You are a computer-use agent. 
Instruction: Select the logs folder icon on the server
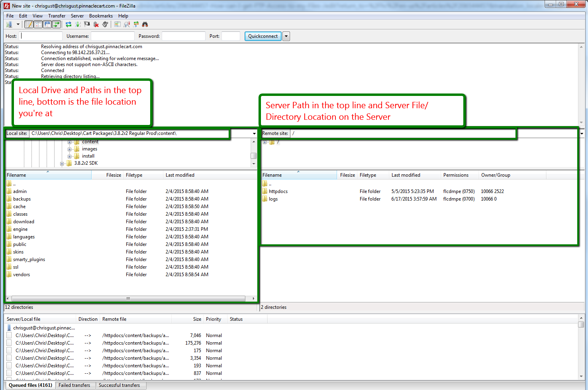point(265,199)
